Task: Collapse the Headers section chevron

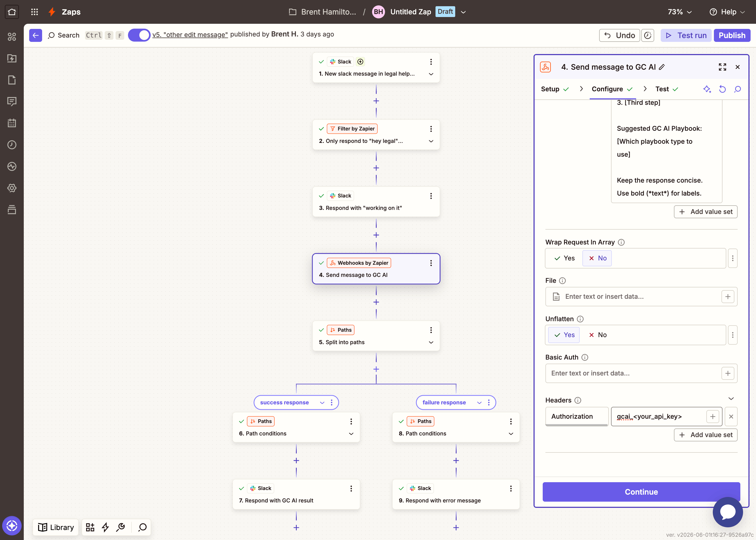Action: click(731, 398)
